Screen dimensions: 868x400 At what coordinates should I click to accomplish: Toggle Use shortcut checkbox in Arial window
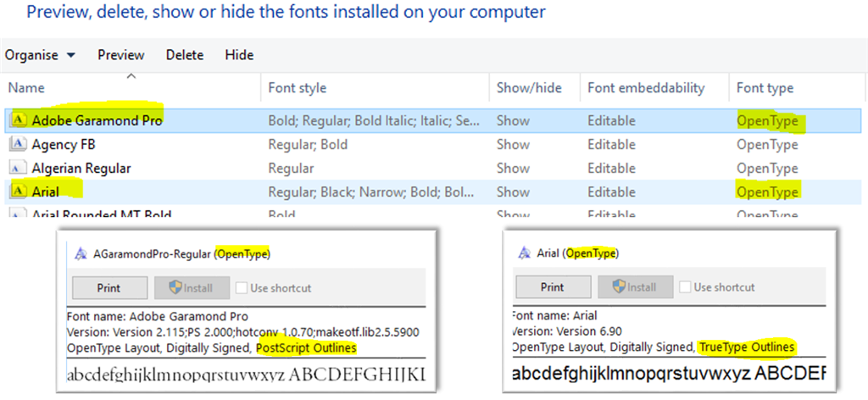tap(685, 287)
